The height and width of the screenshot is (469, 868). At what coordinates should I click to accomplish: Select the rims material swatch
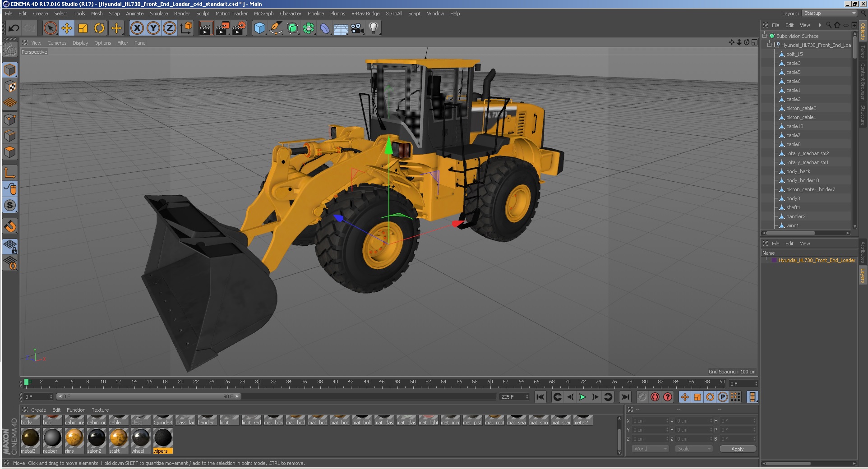click(74, 441)
